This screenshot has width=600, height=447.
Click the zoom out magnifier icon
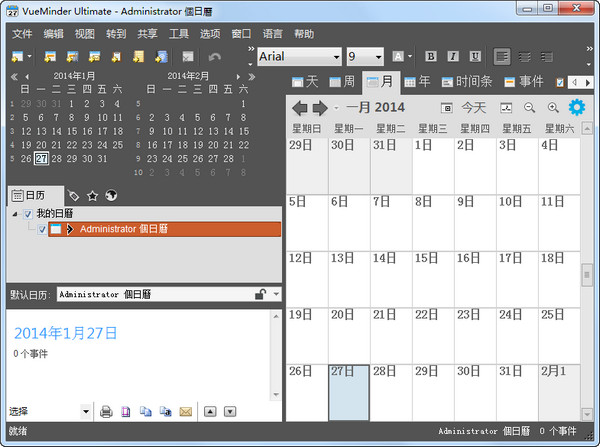(530, 107)
